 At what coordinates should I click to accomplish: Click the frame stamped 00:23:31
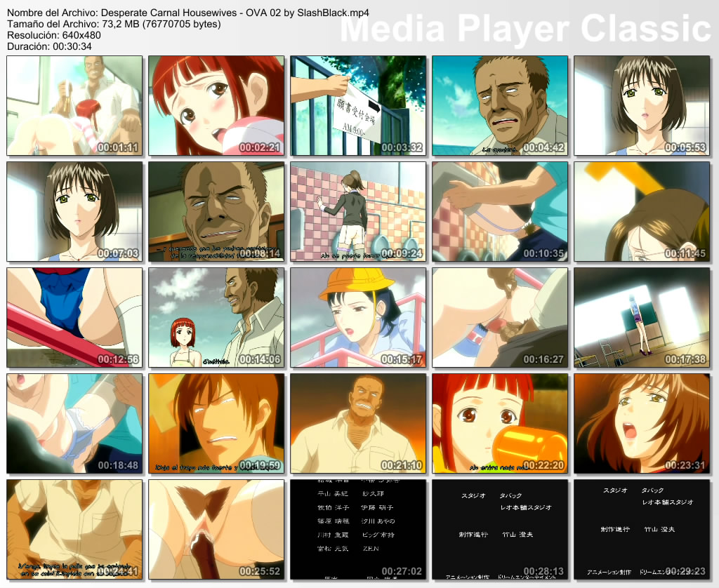(642, 424)
